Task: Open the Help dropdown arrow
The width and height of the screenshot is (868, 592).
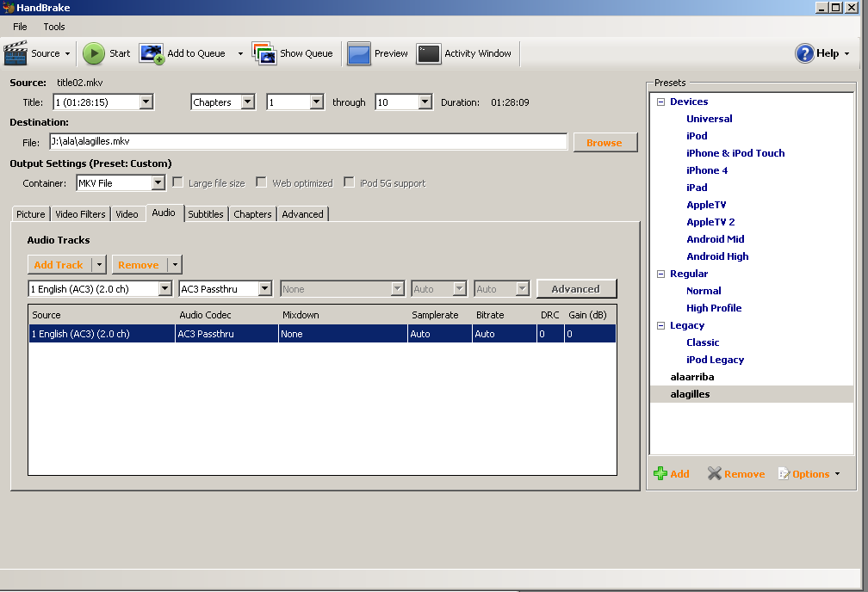Action: pyautogui.click(x=846, y=53)
